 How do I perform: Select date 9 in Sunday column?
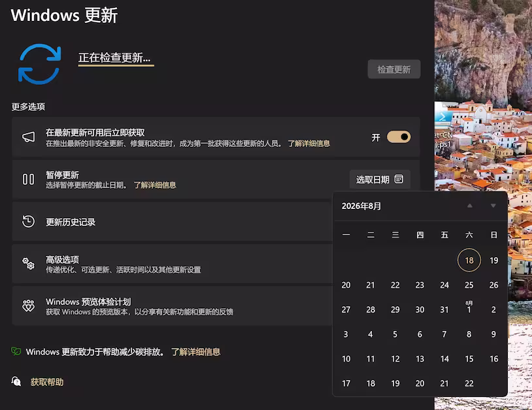click(x=494, y=334)
